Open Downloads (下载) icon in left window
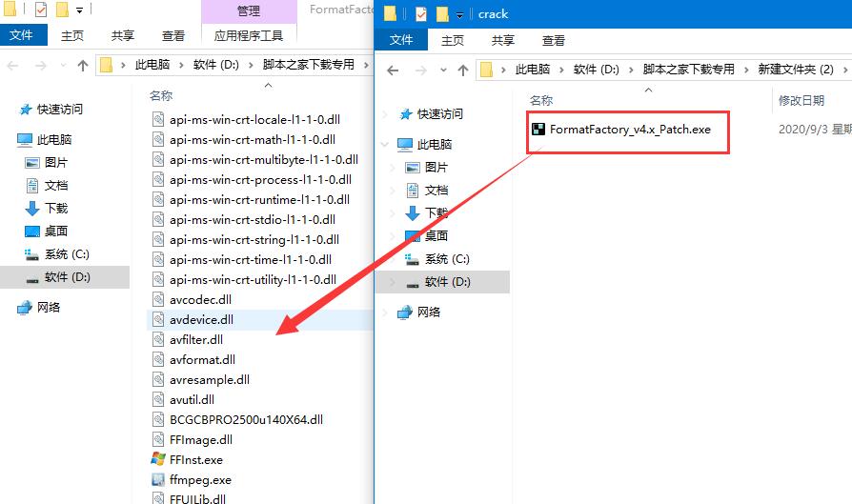Screen dimensions: 852x504 [32, 208]
